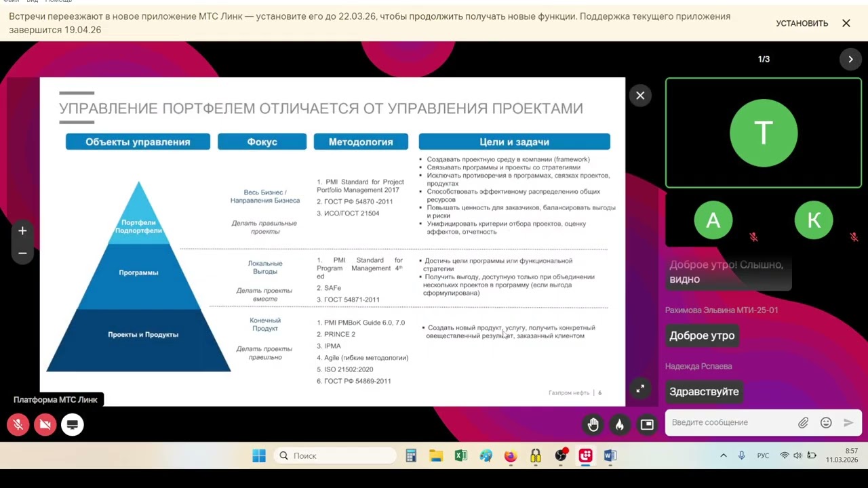Toggle picture-in-picture layout icon
868x488 pixels.
tap(647, 425)
